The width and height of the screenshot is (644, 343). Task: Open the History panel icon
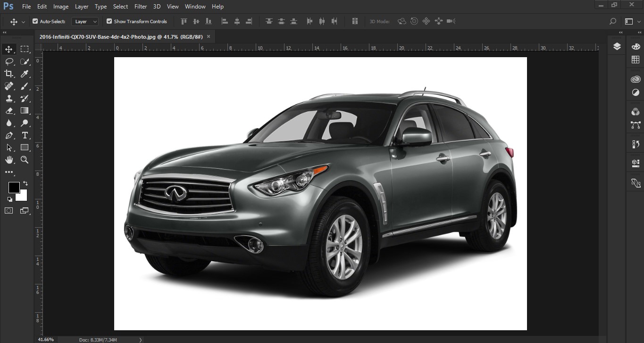coord(636,144)
